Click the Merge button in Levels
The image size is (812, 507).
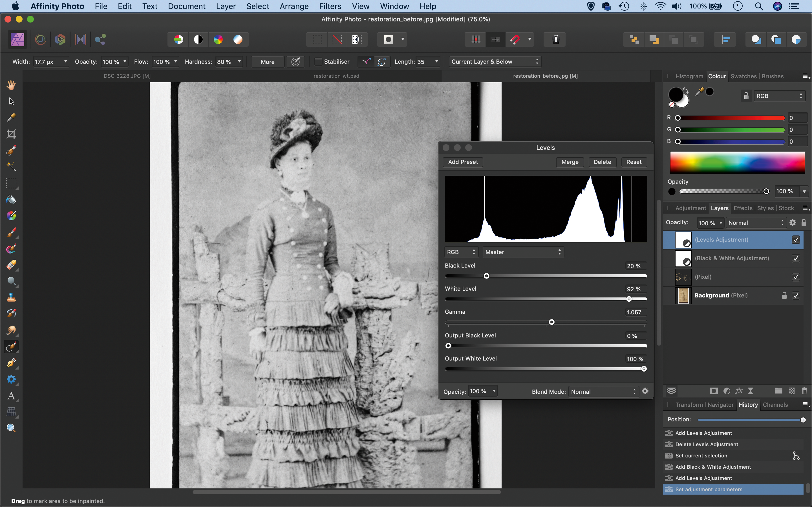pos(570,162)
